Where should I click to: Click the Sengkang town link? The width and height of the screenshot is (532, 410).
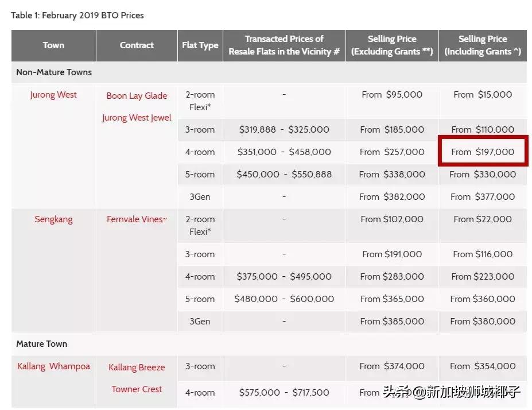(53, 219)
